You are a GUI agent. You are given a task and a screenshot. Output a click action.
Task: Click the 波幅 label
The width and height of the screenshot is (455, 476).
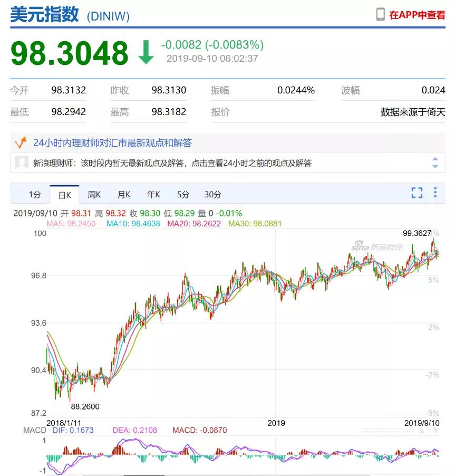(351, 90)
